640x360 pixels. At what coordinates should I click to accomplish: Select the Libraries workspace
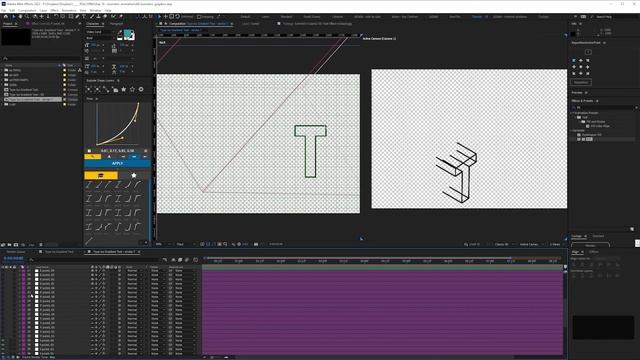point(338,17)
